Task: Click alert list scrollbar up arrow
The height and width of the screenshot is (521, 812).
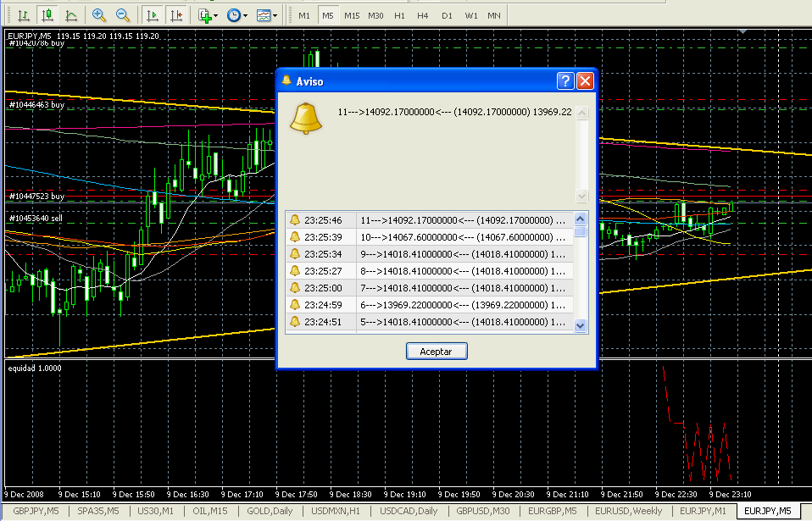Action: point(581,219)
